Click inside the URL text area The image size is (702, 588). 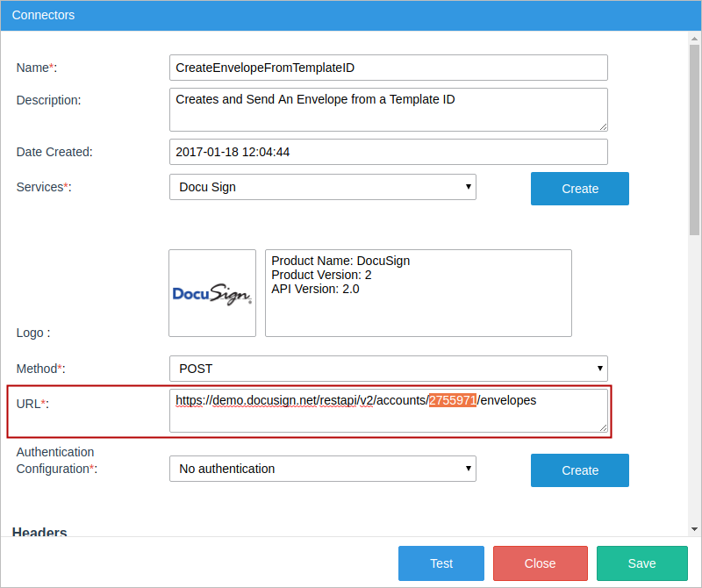coord(388,418)
